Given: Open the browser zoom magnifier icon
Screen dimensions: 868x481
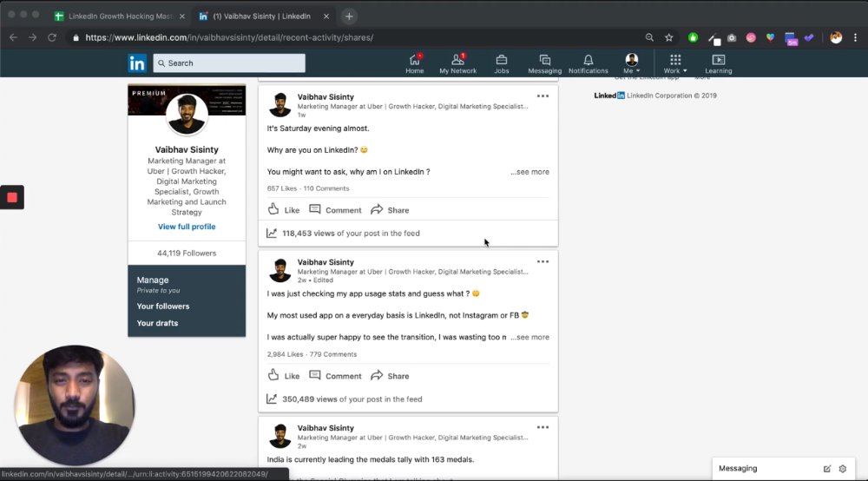Looking at the screenshot, I should (649, 37).
